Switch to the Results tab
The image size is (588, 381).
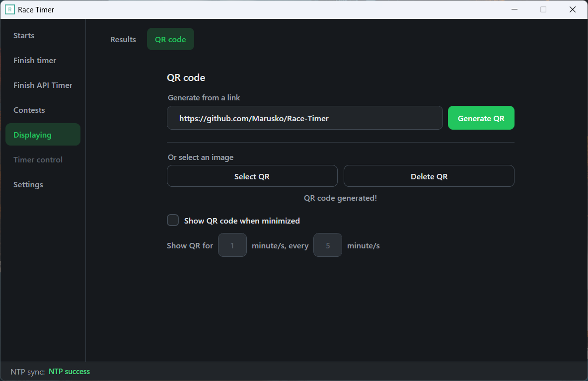123,39
